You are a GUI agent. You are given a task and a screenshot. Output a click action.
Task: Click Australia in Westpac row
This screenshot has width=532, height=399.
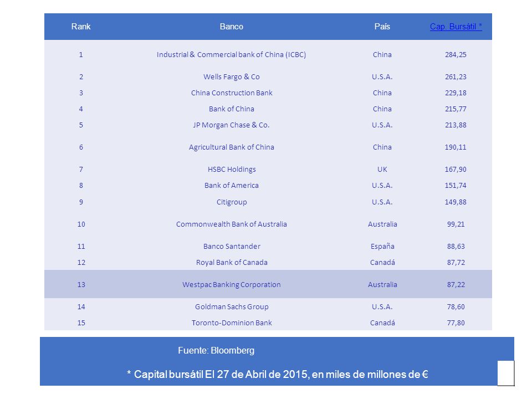(x=382, y=284)
